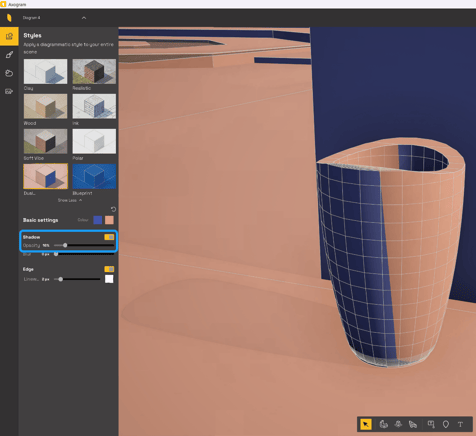The width and height of the screenshot is (476, 436).
Task: Toggle the Shadow switch off
Action: (x=109, y=237)
